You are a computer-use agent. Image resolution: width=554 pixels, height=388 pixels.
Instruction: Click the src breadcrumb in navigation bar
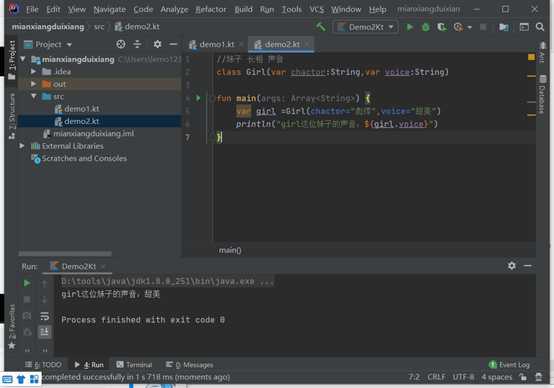tap(99, 27)
